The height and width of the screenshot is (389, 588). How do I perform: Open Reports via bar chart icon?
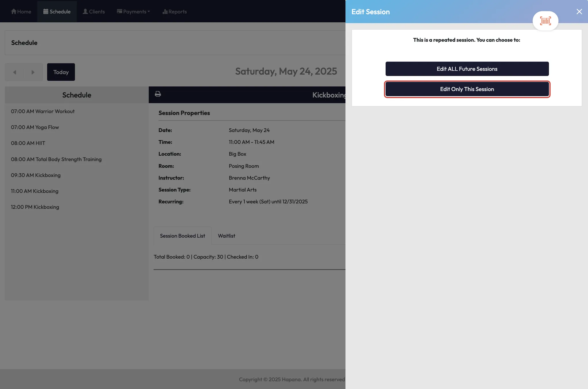[x=165, y=11]
